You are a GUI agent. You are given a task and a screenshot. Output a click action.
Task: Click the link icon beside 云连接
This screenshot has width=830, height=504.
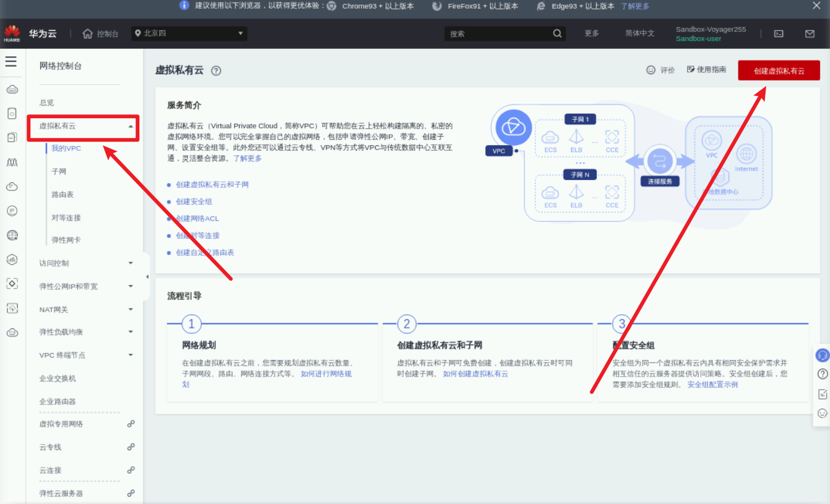[131, 470]
